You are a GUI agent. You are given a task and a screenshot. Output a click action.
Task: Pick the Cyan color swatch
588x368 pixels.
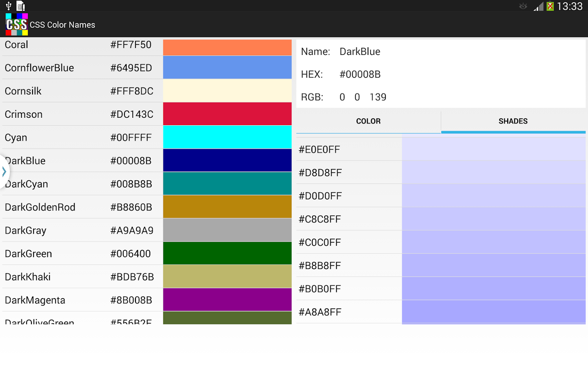[227, 137]
